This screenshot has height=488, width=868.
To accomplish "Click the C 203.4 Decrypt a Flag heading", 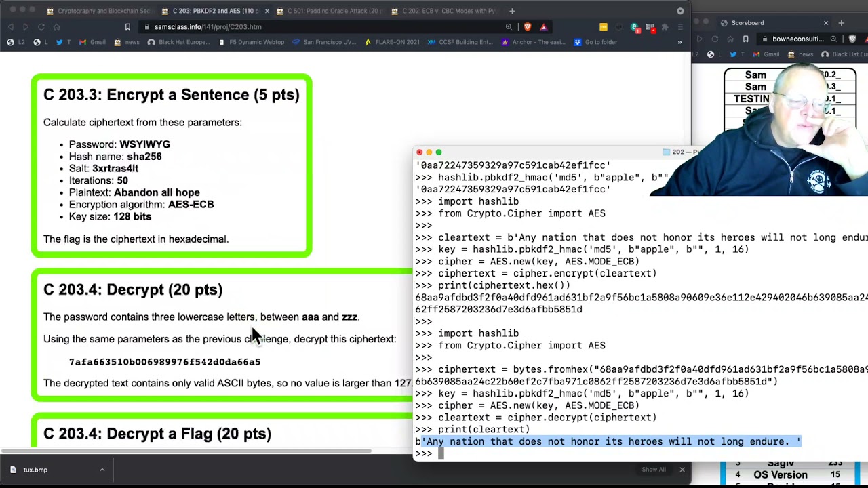I will (x=157, y=434).
